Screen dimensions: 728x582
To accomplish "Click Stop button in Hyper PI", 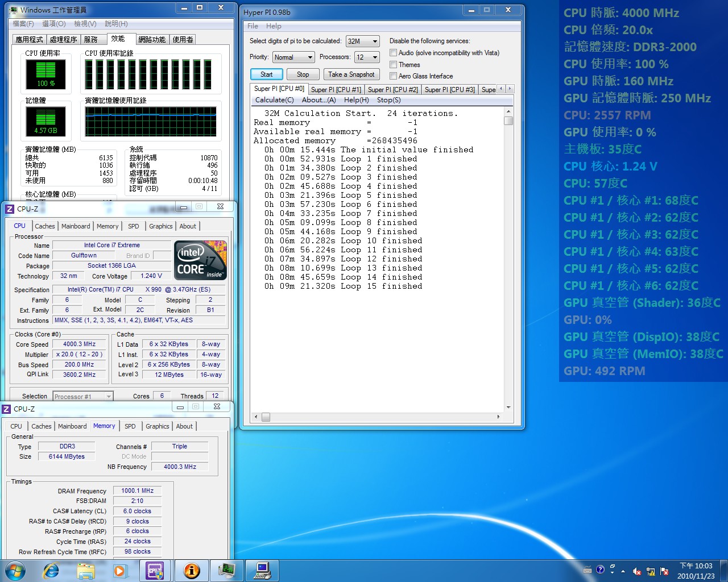I will point(303,74).
